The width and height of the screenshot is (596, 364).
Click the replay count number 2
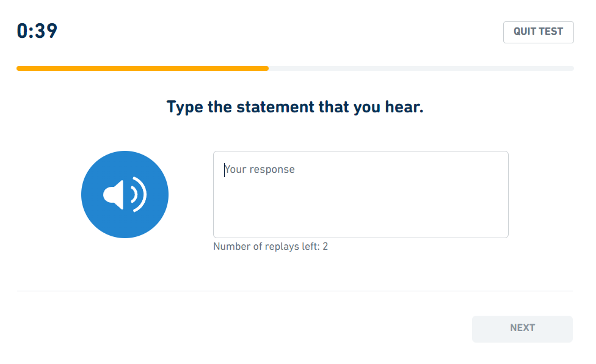coord(325,246)
